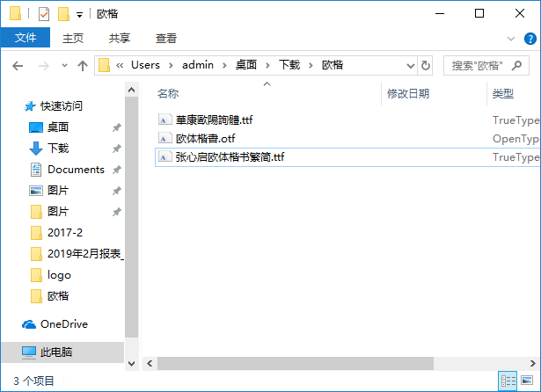
Task: Navigate to 桌面 in address bar
Action: 246,65
